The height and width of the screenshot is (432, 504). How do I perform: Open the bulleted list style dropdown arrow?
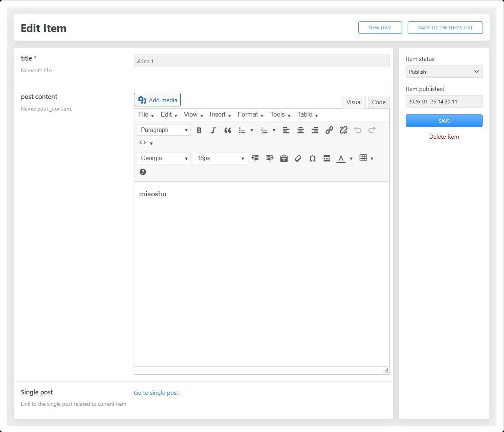pyautogui.click(x=252, y=130)
